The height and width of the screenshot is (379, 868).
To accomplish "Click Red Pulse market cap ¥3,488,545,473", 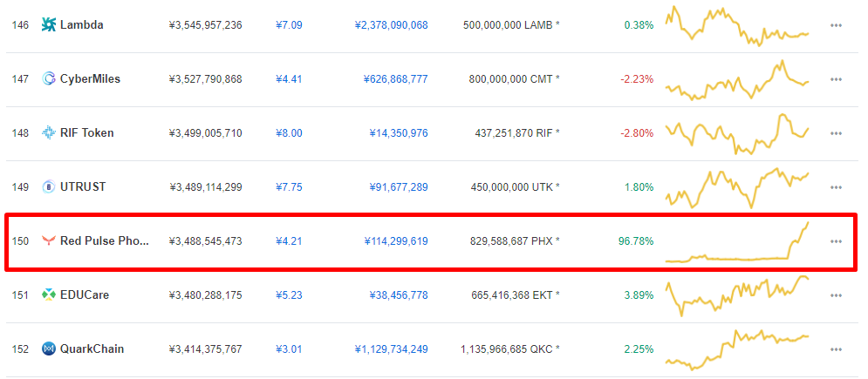I will pos(205,241).
